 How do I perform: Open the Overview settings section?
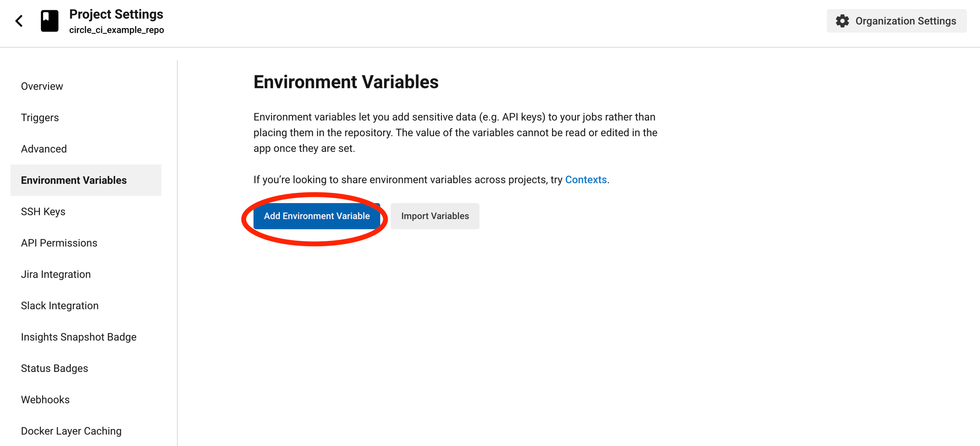[42, 86]
